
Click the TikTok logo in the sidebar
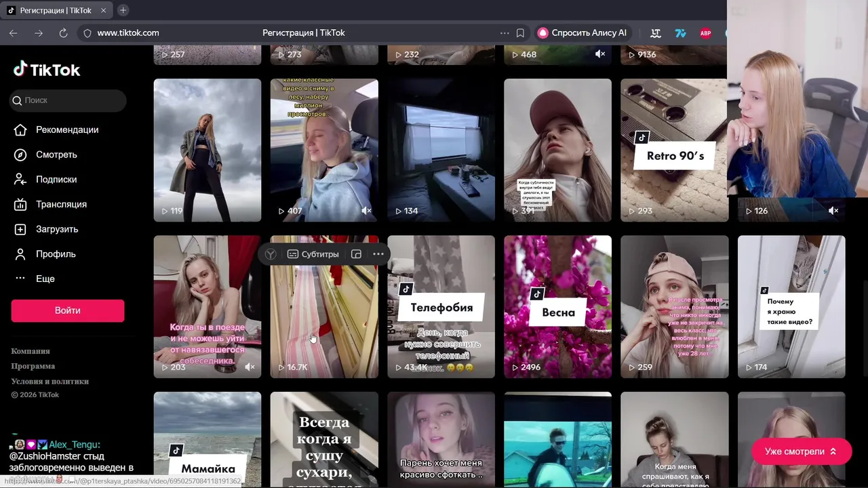coord(47,70)
